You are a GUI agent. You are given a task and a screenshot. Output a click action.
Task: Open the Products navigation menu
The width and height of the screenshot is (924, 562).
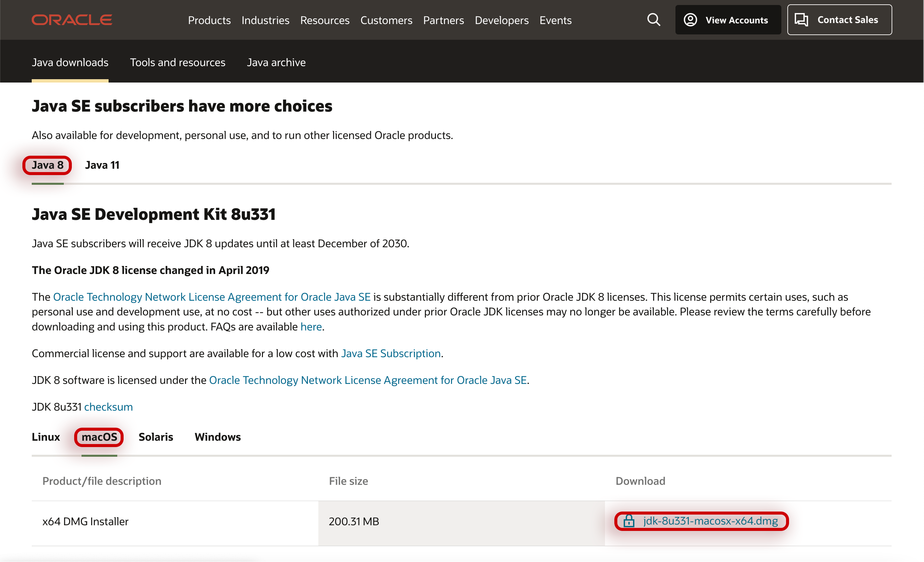pos(209,20)
